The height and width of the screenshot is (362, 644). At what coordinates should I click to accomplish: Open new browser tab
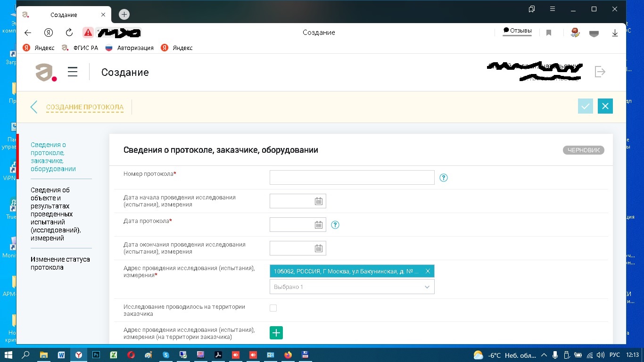(124, 15)
